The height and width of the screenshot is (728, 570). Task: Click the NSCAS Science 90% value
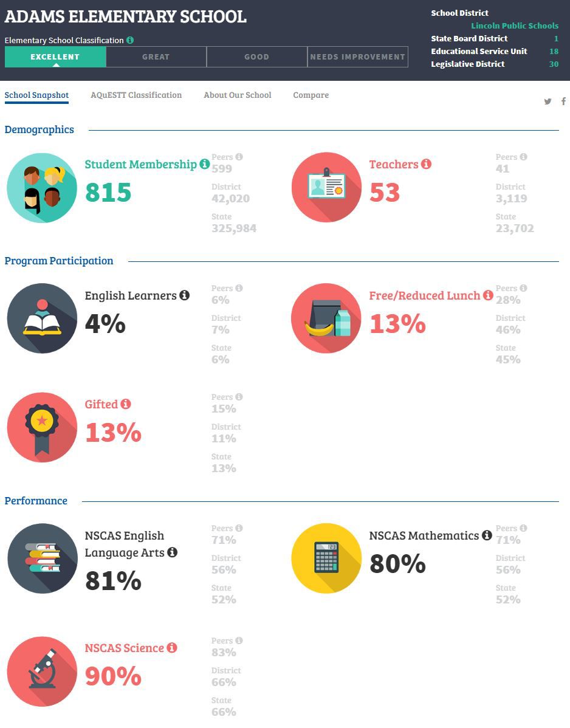point(113,676)
